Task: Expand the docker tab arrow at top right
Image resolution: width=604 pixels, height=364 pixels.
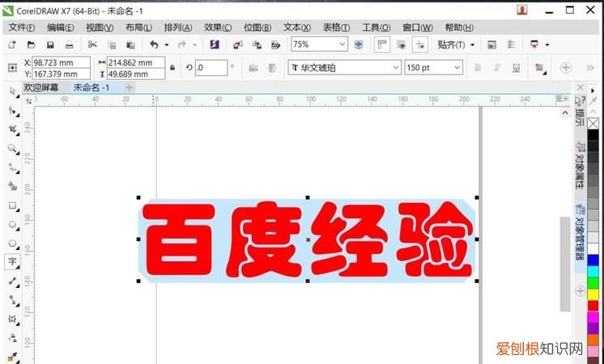Action: [x=593, y=91]
